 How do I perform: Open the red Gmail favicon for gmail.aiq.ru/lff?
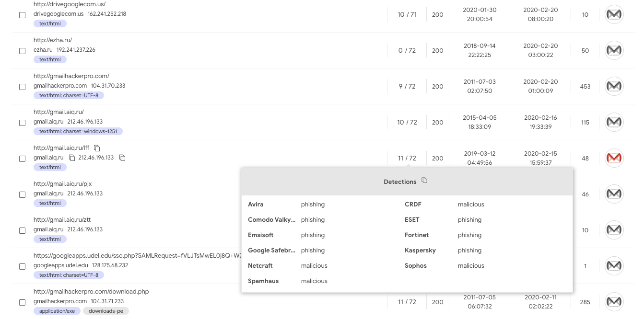614,158
